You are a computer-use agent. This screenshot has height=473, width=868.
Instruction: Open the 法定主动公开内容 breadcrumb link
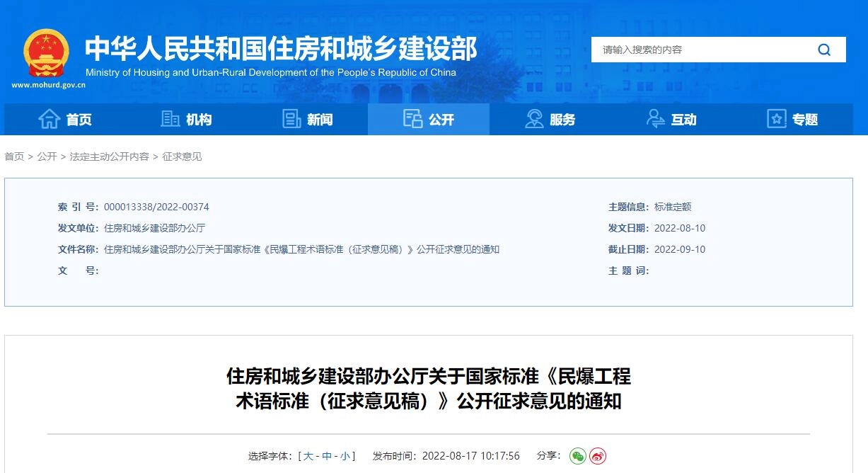(x=107, y=156)
